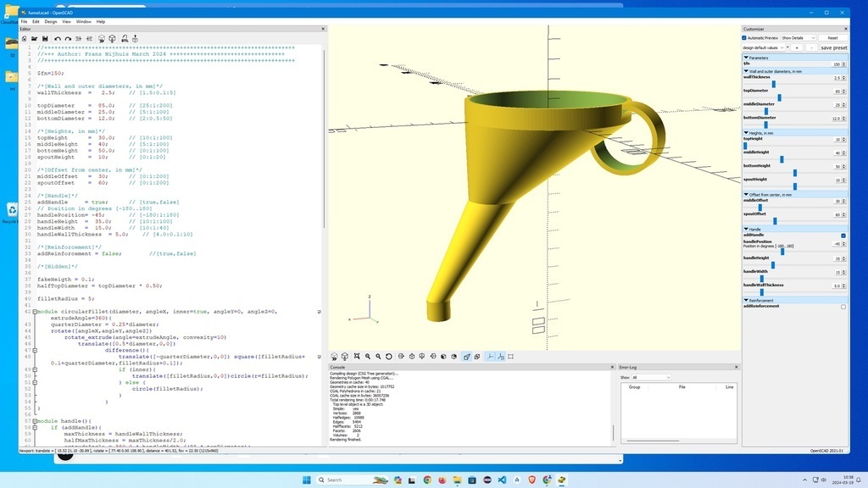Image resolution: width=868 pixels, height=488 pixels.
Task: Click the Front view cube icon
Action: pyautogui.click(x=443, y=357)
